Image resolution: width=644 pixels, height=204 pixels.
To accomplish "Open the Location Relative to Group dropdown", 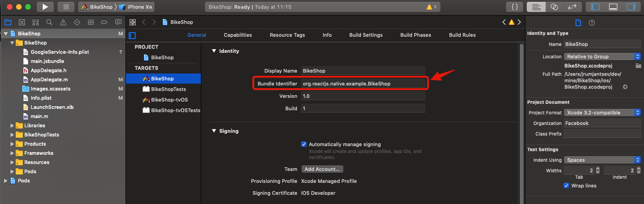I will coord(602,57).
